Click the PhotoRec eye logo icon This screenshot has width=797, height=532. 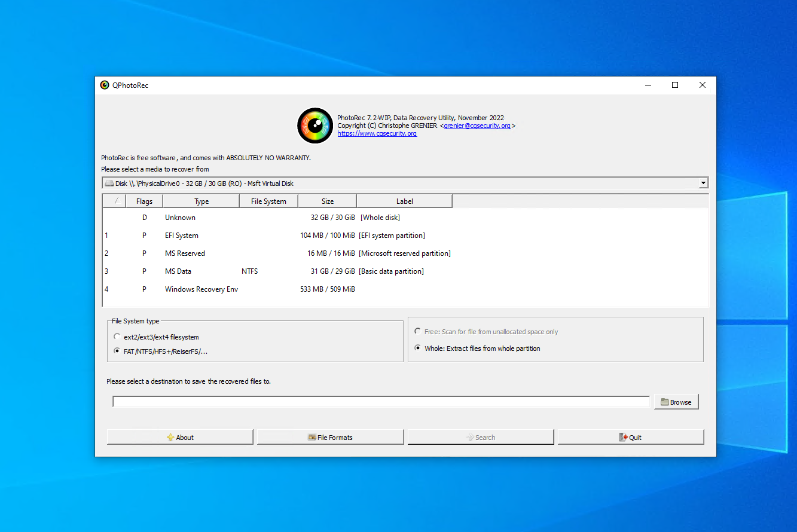[x=314, y=126]
